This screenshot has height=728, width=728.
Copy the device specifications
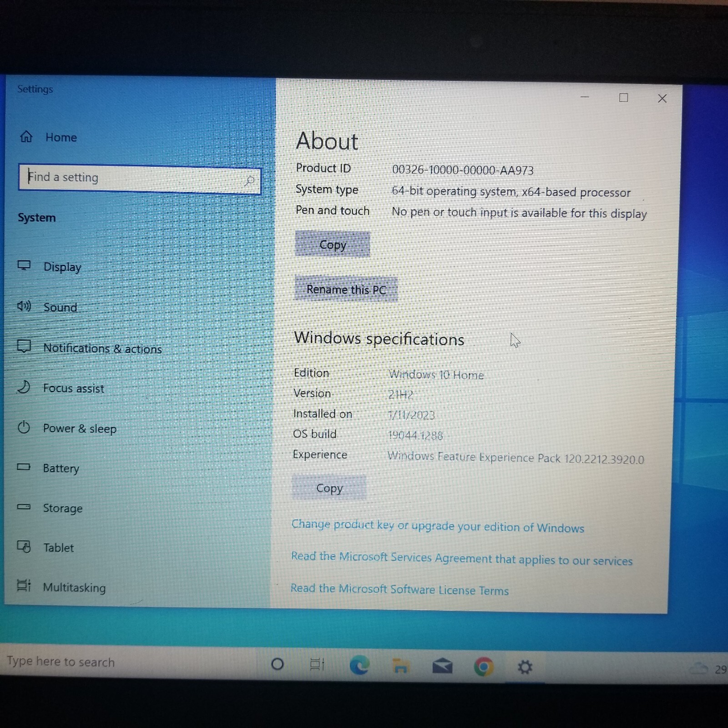[x=333, y=244]
